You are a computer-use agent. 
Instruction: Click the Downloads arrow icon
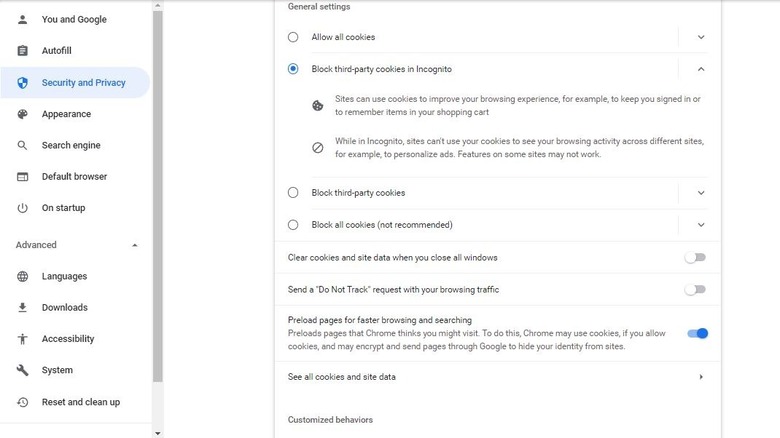click(23, 308)
